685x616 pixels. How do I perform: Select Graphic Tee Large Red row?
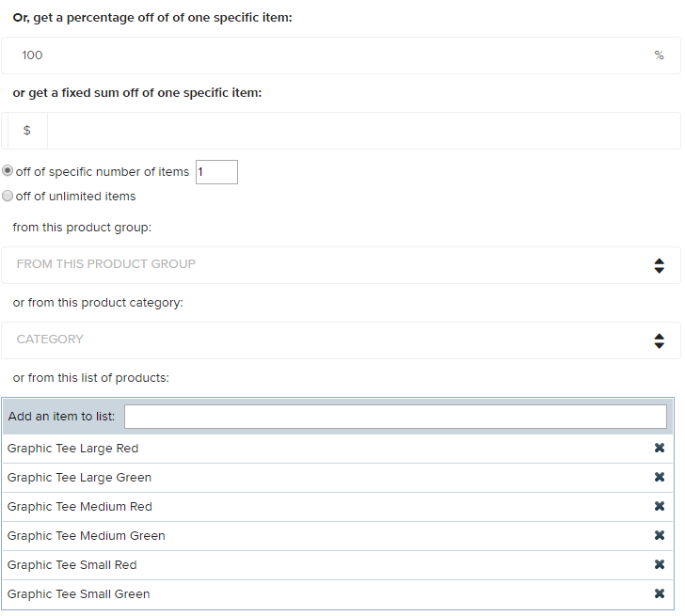[338, 449]
